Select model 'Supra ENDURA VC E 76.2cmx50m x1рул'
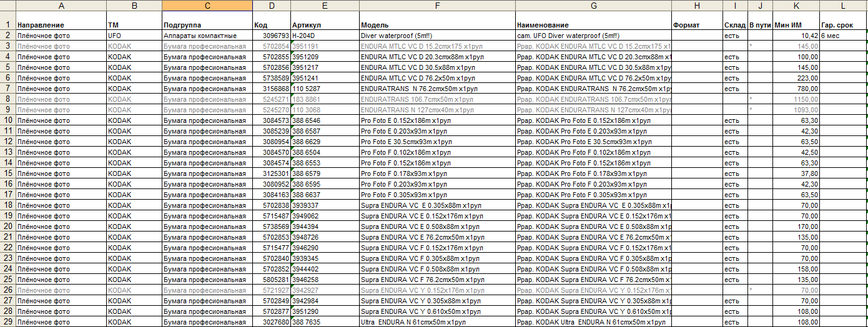Image resolution: width=868 pixels, height=327 pixels. (x=437, y=237)
